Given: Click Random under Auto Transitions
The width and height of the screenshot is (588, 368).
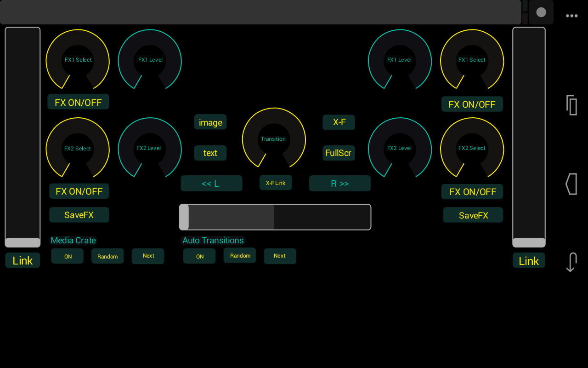Looking at the screenshot, I should (239, 255).
